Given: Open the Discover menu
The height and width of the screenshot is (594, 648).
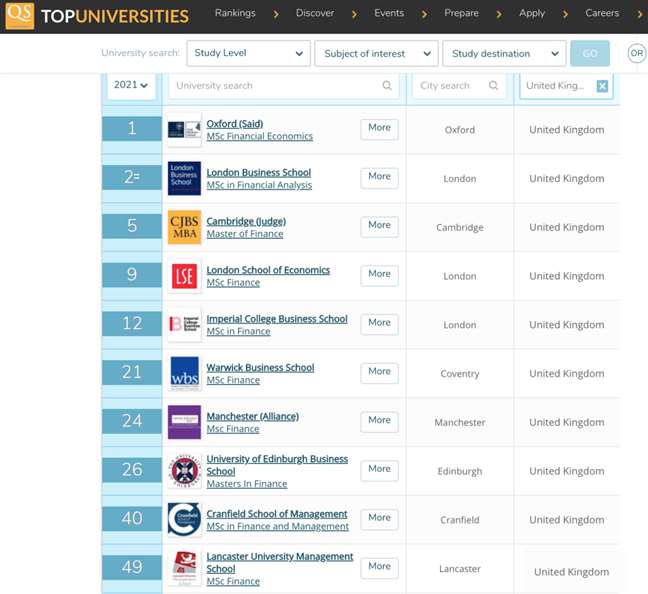Looking at the screenshot, I should tap(314, 13).
